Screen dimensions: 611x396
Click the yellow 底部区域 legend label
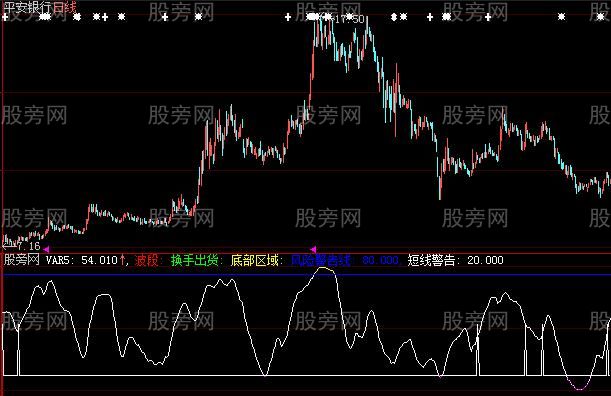(256, 260)
